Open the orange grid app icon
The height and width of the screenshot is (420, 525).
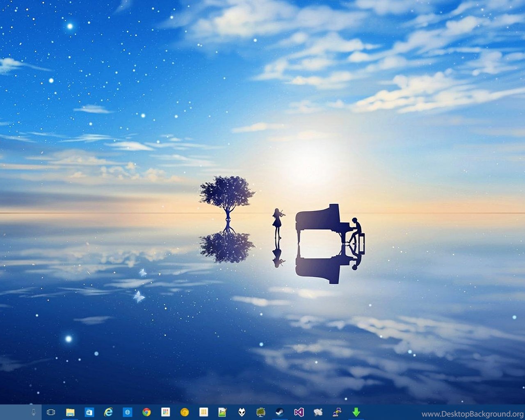pos(203,412)
